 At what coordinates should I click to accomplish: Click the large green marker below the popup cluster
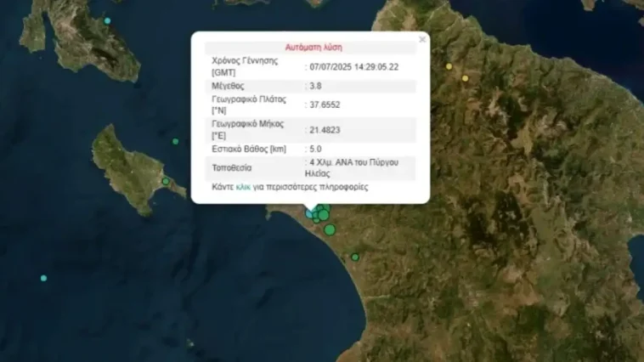[x=330, y=229]
